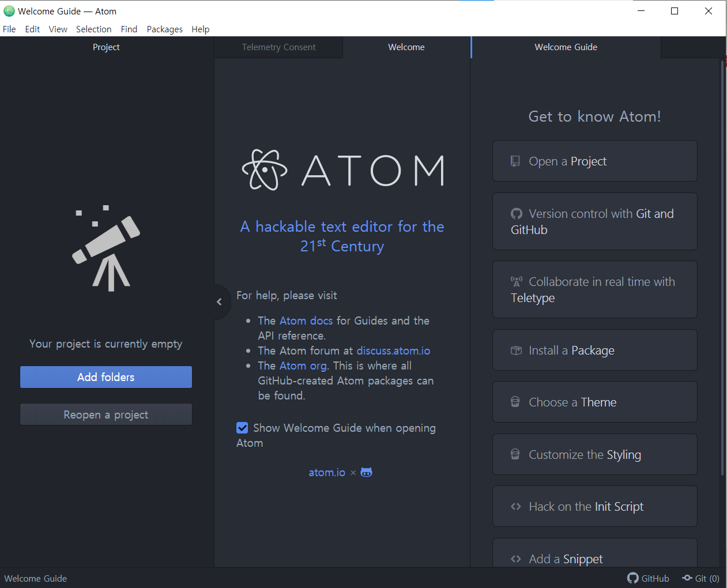Open the Atom org link
This screenshot has width=727, height=588.
[303, 365]
